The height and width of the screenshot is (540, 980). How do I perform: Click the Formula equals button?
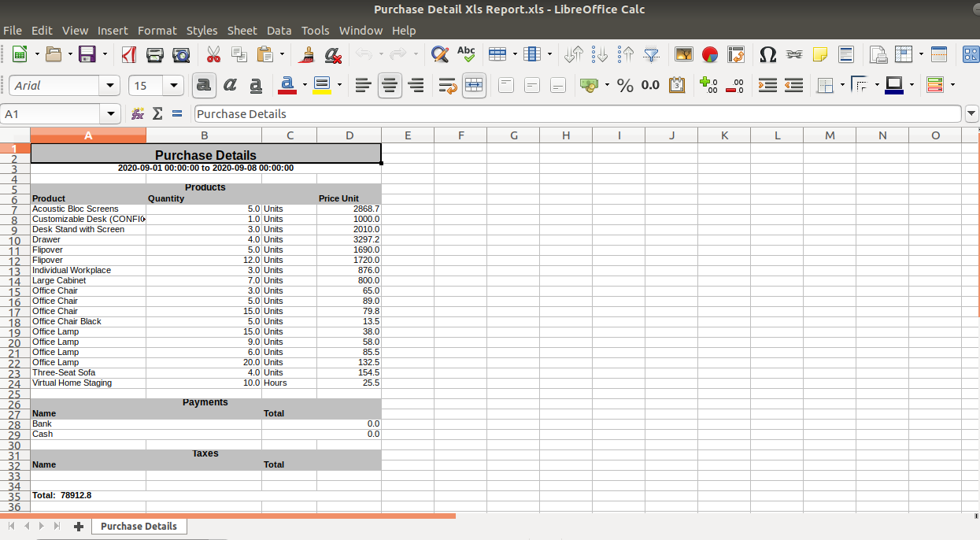point(177,114)
